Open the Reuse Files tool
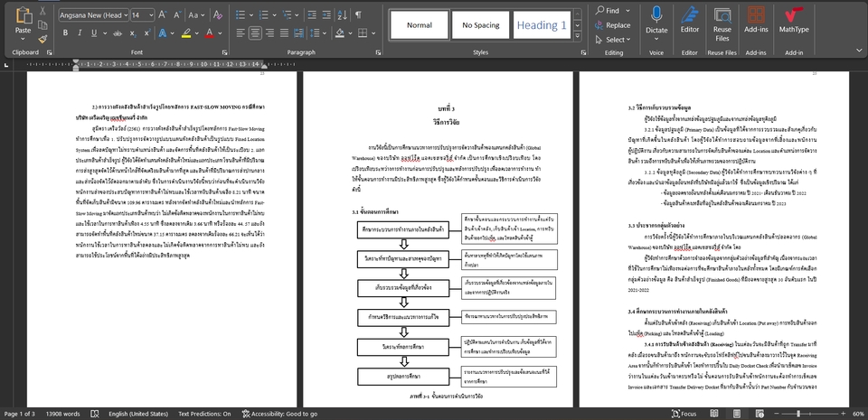This screenshot has width=868, height=420. 722,23
